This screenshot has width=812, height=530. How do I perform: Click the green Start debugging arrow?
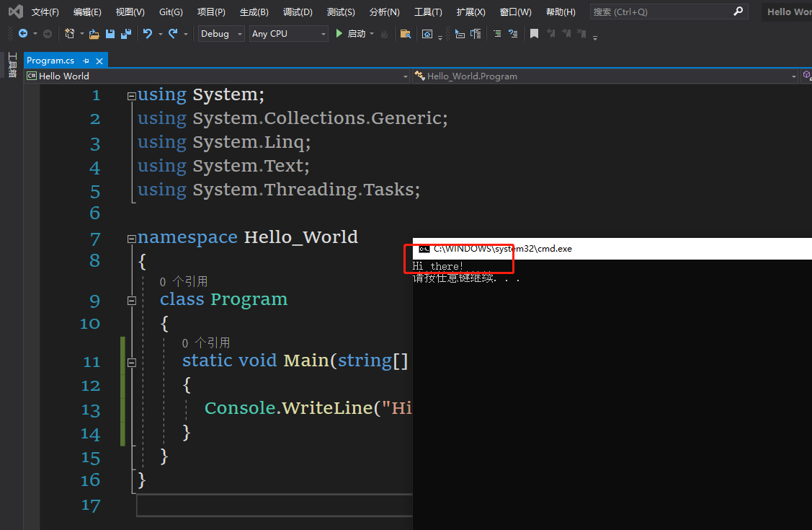(339, 34)
